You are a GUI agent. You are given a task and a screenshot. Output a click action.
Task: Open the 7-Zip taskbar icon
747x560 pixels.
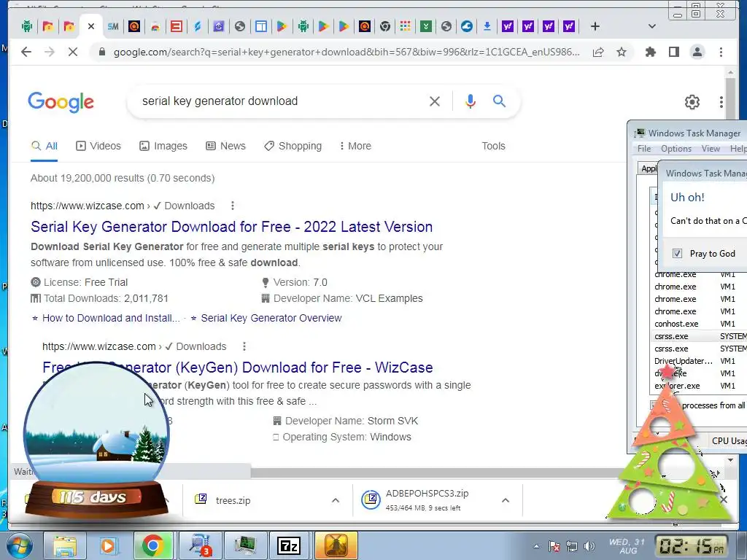tap(289, 545)
